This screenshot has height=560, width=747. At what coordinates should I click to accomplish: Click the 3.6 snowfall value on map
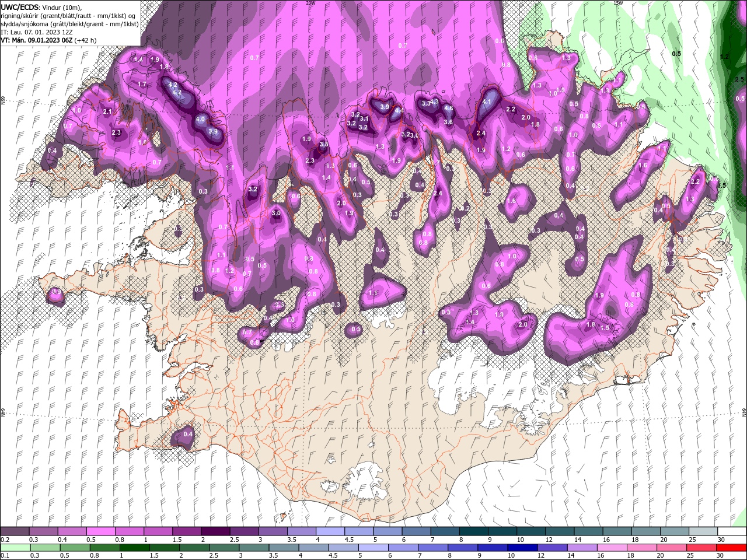point(448,122)
